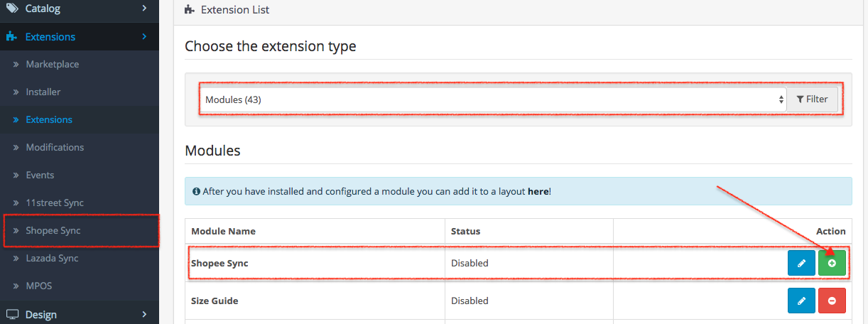Screen dimensions: 868x324
Task: Open the Modules (43) extension type dropdown
Action: (492, 99)
